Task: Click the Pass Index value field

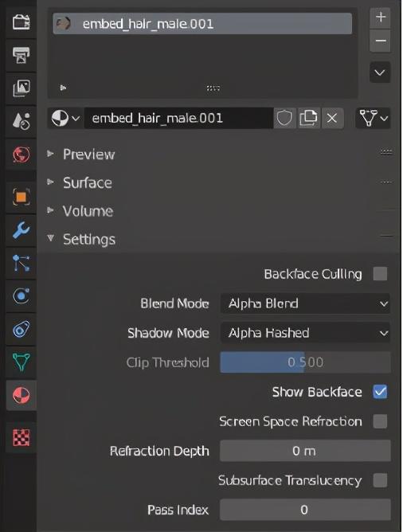Action: click(x=305, y=510)
